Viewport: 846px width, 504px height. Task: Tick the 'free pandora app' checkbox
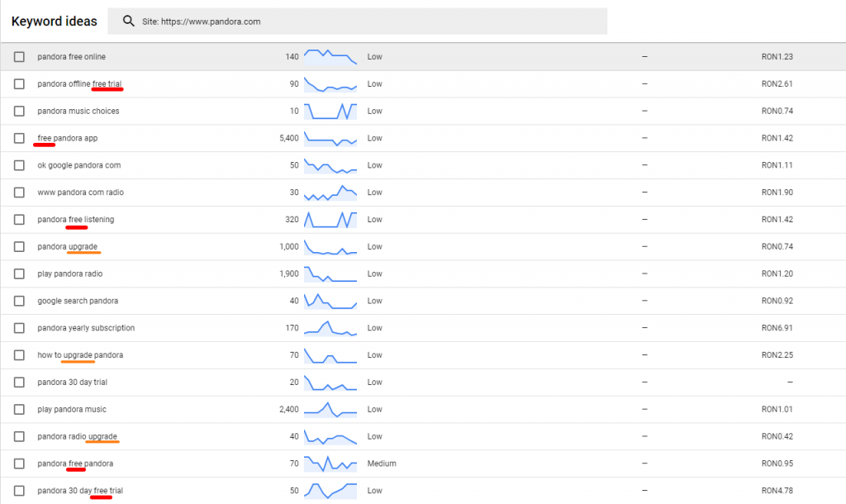[x=19, y=138]
